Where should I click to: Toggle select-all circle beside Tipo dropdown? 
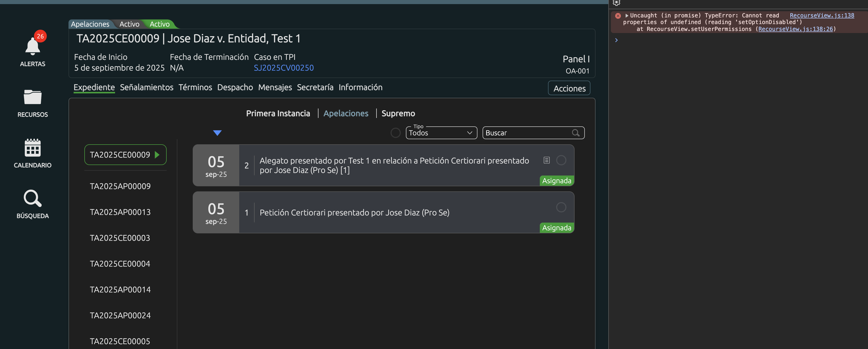click(395, 133)
